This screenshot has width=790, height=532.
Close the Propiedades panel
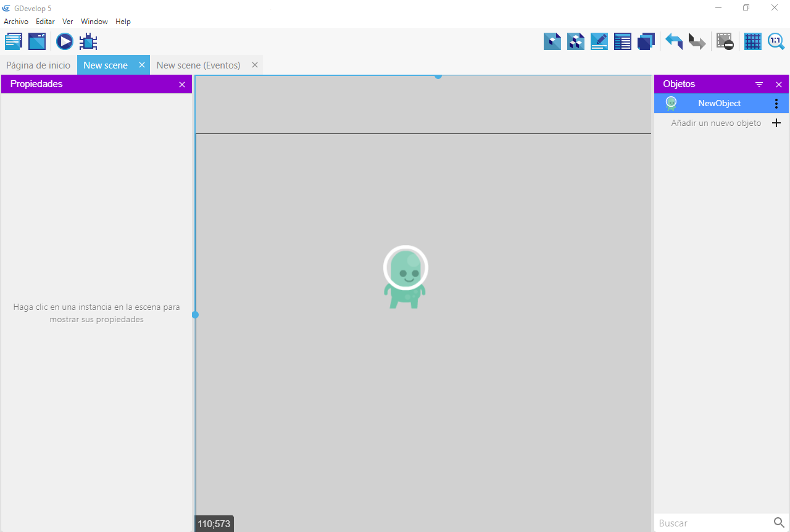tap(182, 85)
